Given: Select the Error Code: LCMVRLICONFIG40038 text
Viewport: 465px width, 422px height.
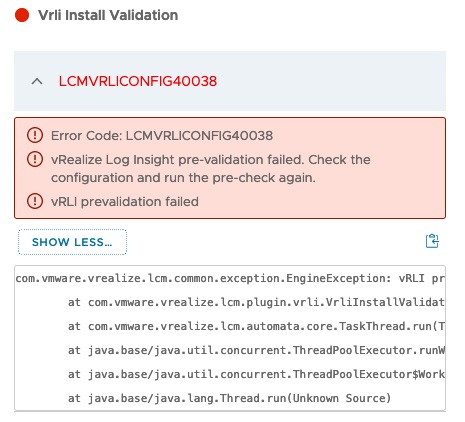Looking at the screenshot, I should coord(162,136).
